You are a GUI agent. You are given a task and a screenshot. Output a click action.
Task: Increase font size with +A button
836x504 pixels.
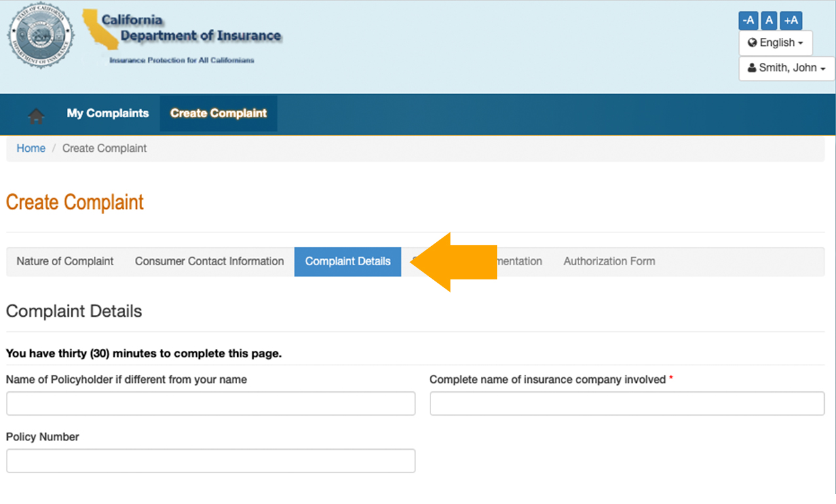[x=791, y=20]
